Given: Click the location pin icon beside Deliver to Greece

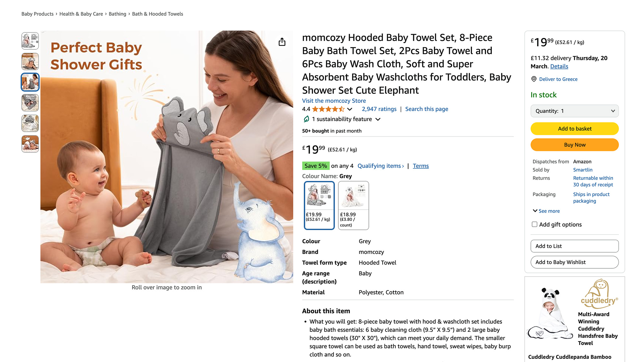Looking at the screenshot, I should [534, 79].
